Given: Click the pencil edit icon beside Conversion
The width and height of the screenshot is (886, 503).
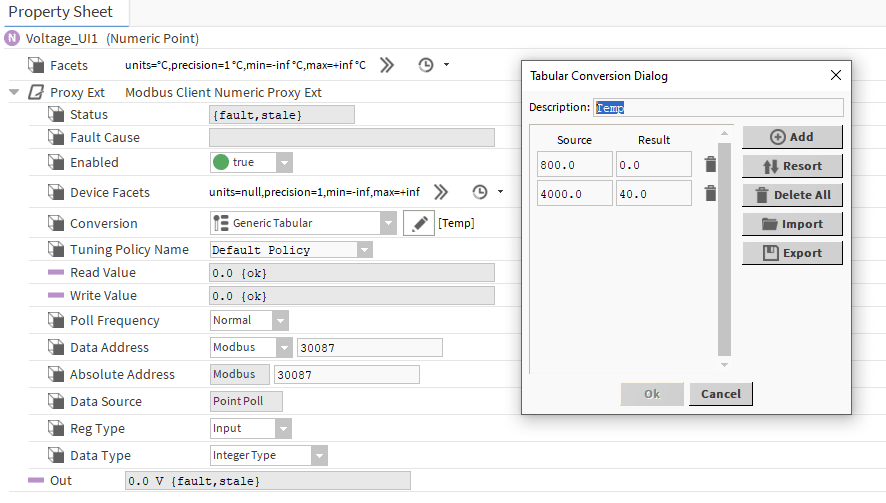Looking at the screenshot, I should 418,223.
